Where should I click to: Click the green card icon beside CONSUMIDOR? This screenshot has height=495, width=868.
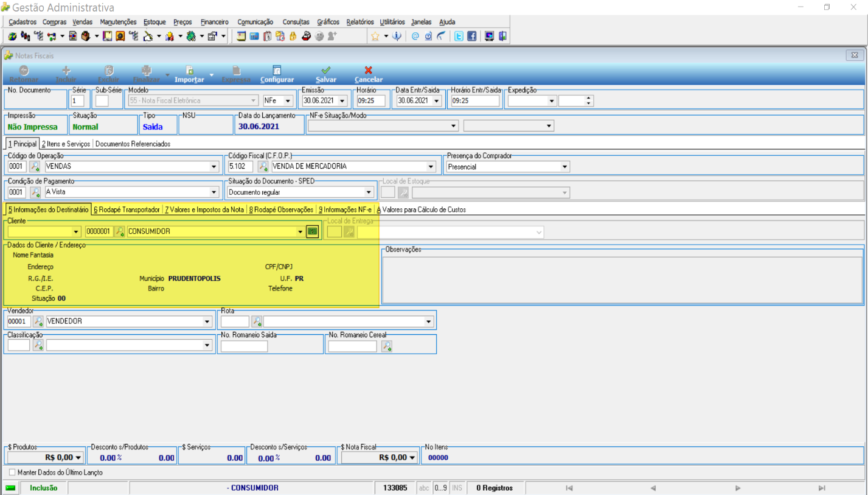(x=312, y=231)
